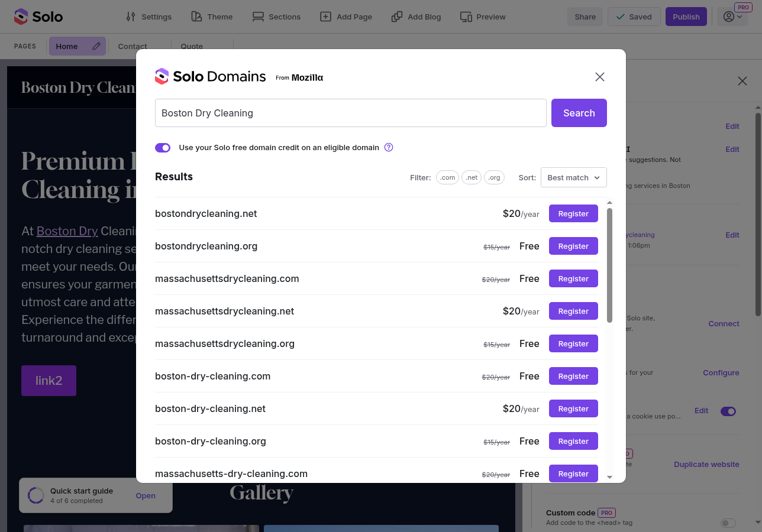This screenshot has height=532, width=762.
Task: Close the right settings panel
Action: coord(742,81)
